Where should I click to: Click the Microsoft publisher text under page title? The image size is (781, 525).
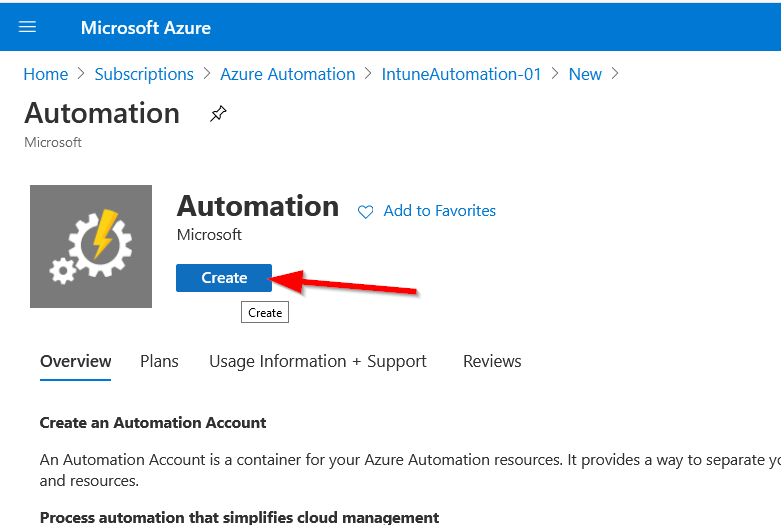click(x=53, y=142)
